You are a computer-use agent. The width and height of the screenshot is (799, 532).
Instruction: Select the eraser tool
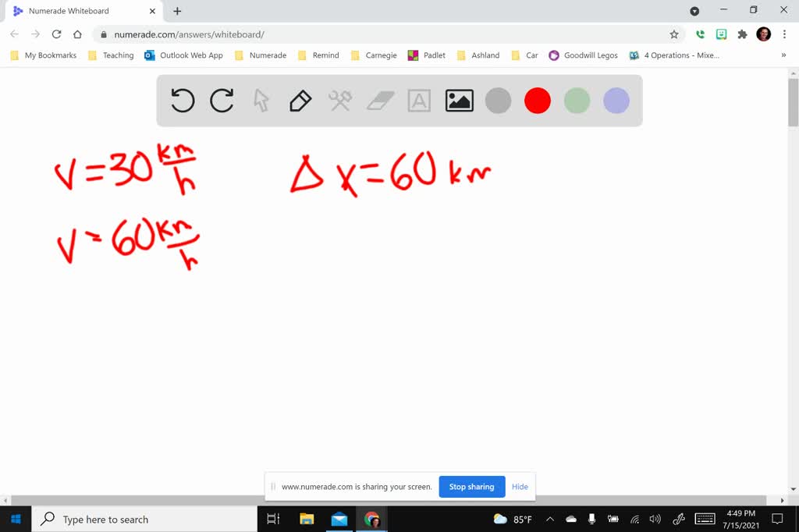380,100
